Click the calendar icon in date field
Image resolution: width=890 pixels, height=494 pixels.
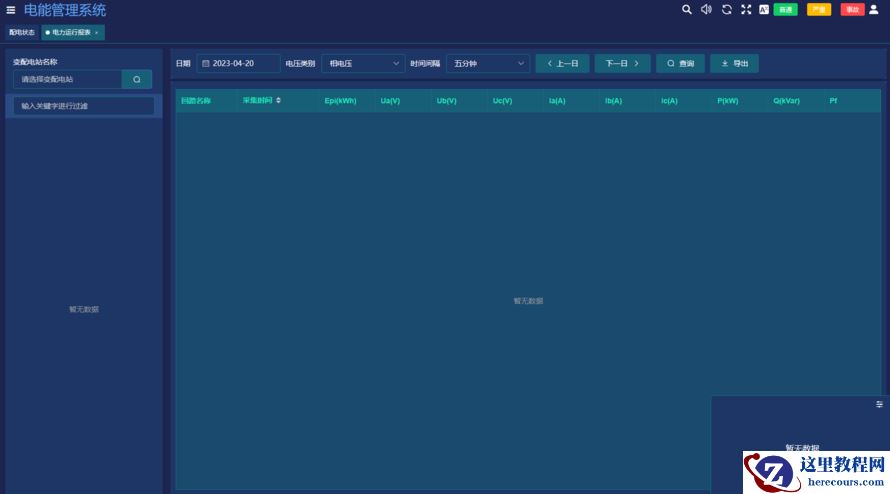(205, 64)
